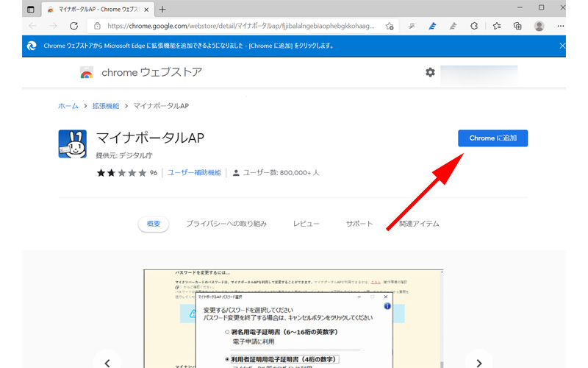Open the Extensions puzzle icon
The image size is (588, 368).
pos(474,26)
